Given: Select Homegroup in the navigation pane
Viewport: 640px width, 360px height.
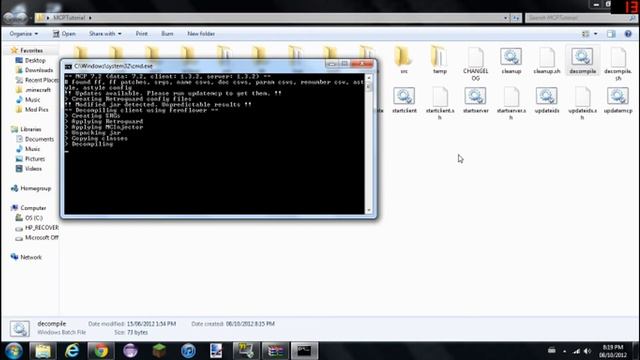Looking at the screenshot, I should [31, 189].
